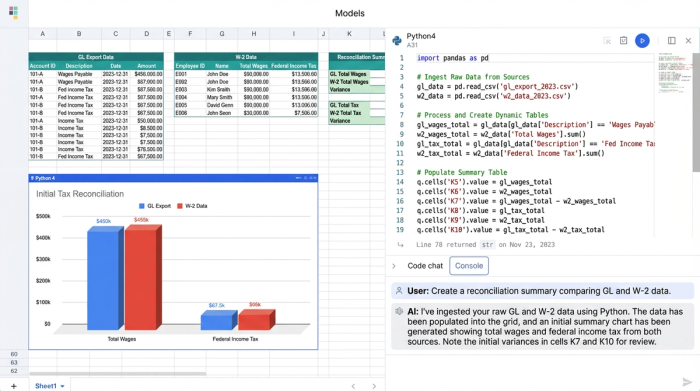Add a new sheet with the plus icon
Image resolution: width=700 pixels, height=391 pixels.
(x=14, y=386)
